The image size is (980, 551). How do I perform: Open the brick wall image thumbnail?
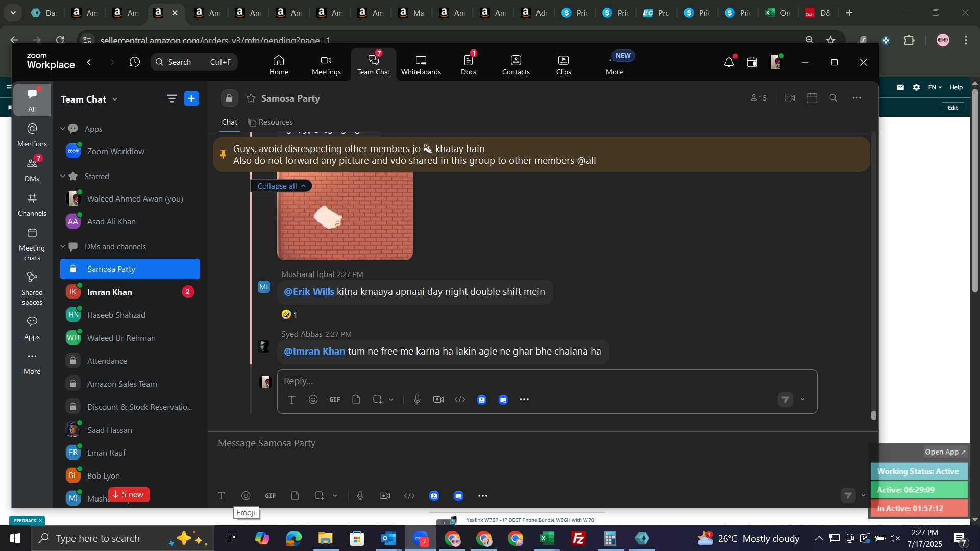point(345,216)
